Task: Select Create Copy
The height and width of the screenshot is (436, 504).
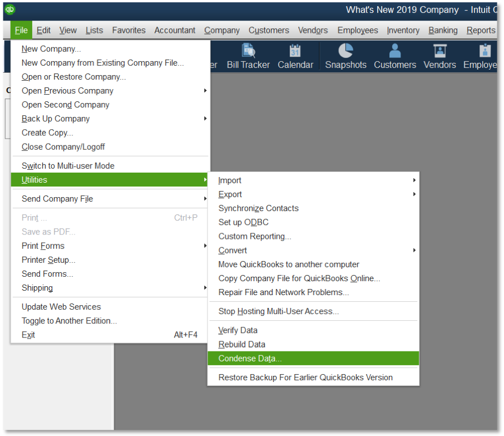Action: point(110,133)
